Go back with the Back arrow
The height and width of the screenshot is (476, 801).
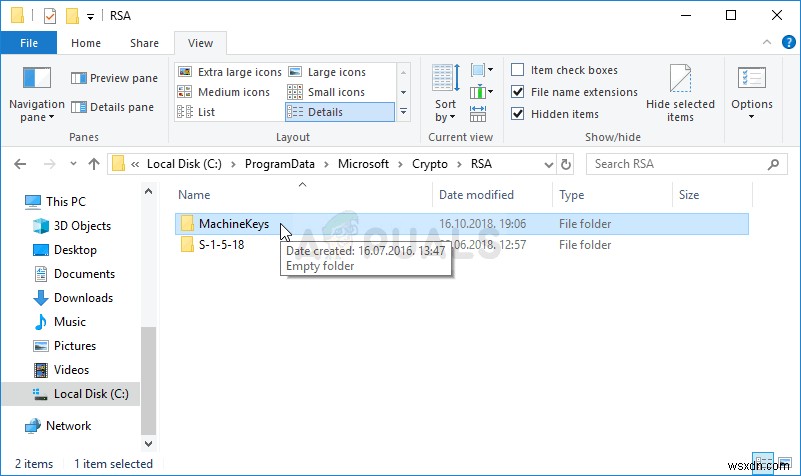click(20, 164)
